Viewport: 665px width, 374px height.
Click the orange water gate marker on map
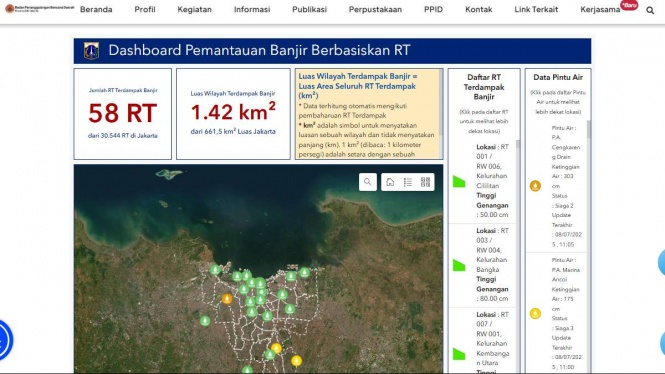(227, 299)
